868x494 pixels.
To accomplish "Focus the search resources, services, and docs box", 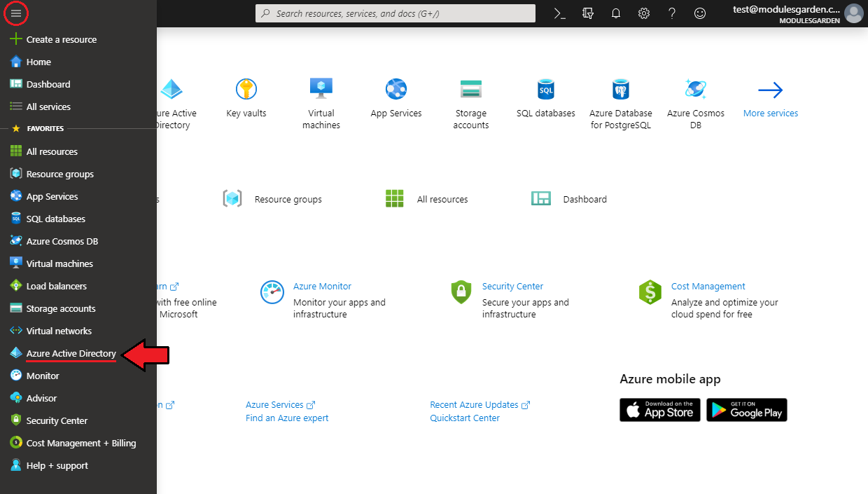I will click(395, 13).
